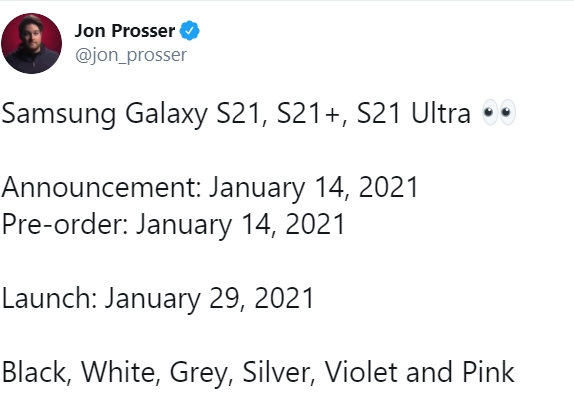This screenshot has width=574, height=398.
Task: Click the word "Galaxy" in first line
Action: pos(167,115)
